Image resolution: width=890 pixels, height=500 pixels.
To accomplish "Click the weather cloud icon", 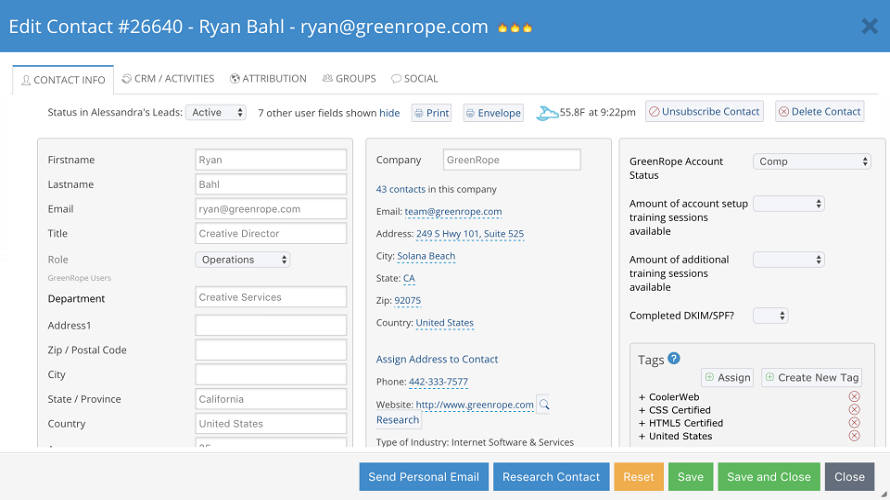I will pos(546,113).
